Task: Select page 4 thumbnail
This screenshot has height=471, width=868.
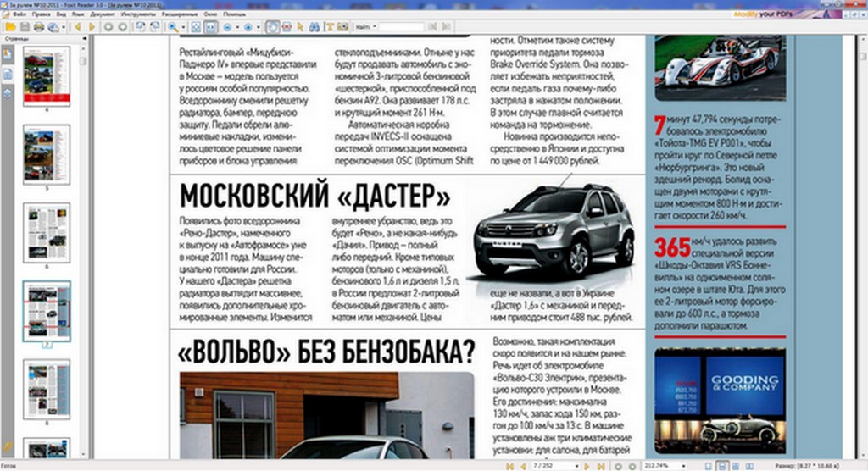Action: (47, 76)
